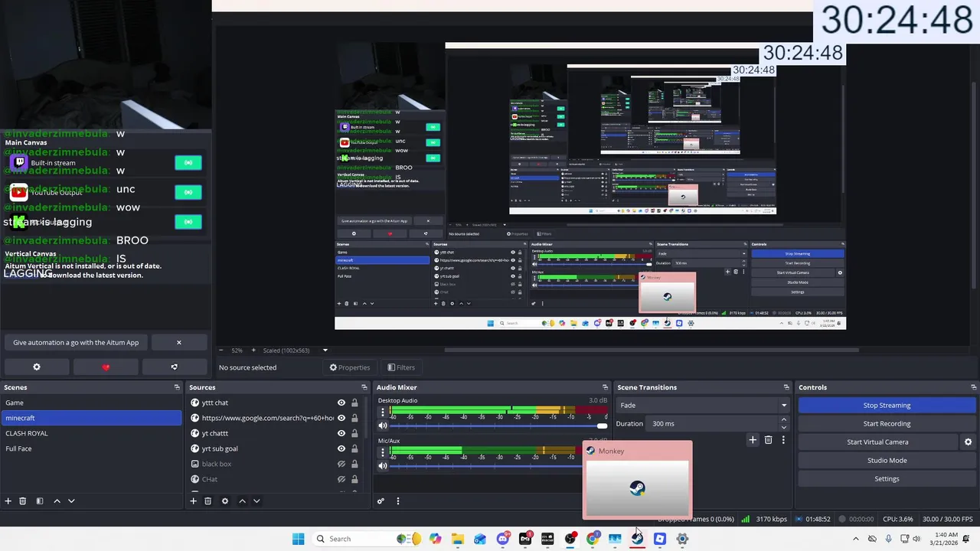Open the Properties tab button
This screenshot has height=551, width=980.
(x=349, y=367)
